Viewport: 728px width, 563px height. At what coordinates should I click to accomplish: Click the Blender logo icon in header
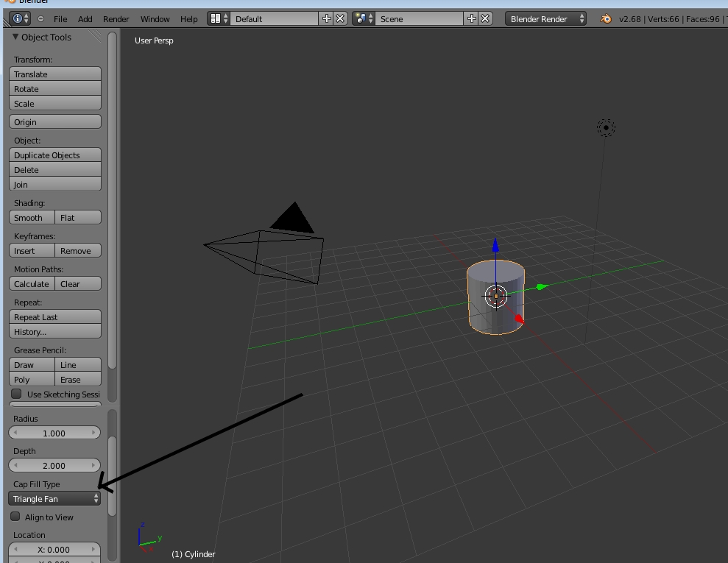(605, 19)
